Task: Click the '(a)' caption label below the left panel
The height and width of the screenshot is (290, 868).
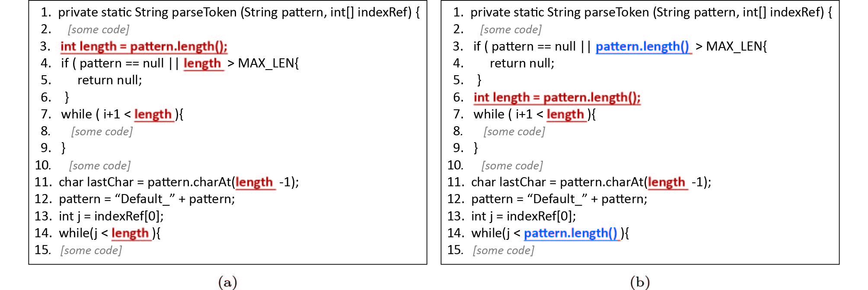Action: (x=228, y=282)
